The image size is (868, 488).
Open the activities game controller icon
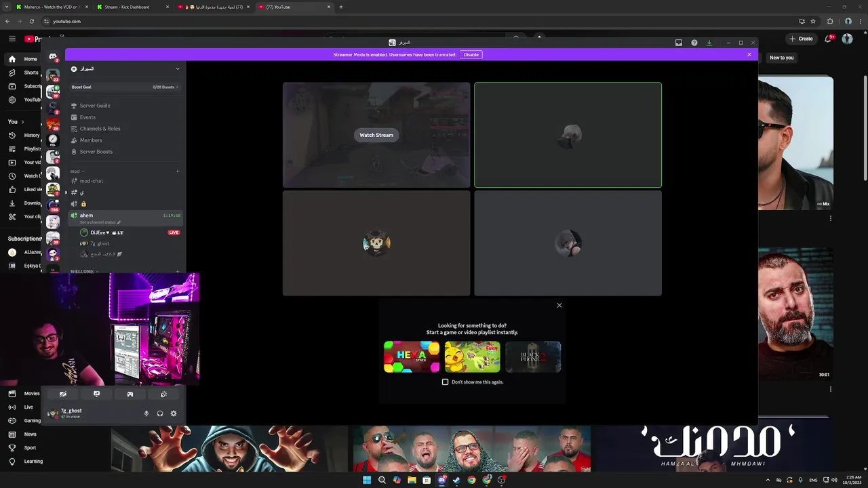[130, 394]
